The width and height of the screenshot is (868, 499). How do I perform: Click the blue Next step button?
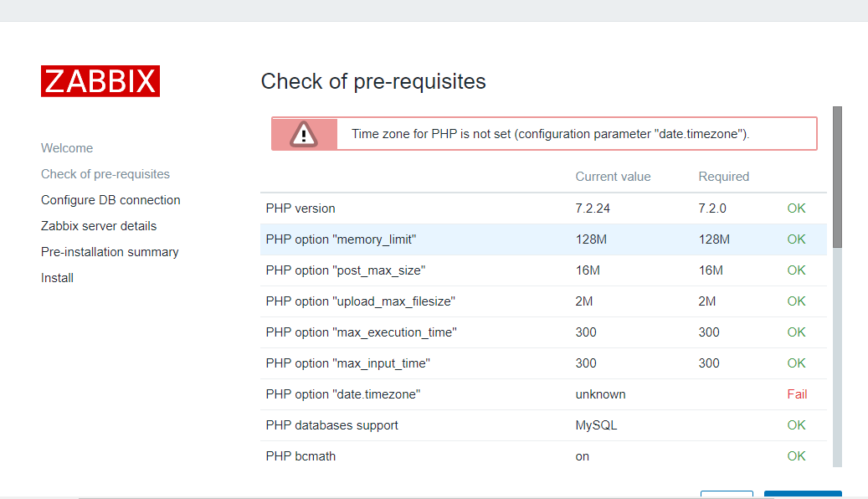803,495
